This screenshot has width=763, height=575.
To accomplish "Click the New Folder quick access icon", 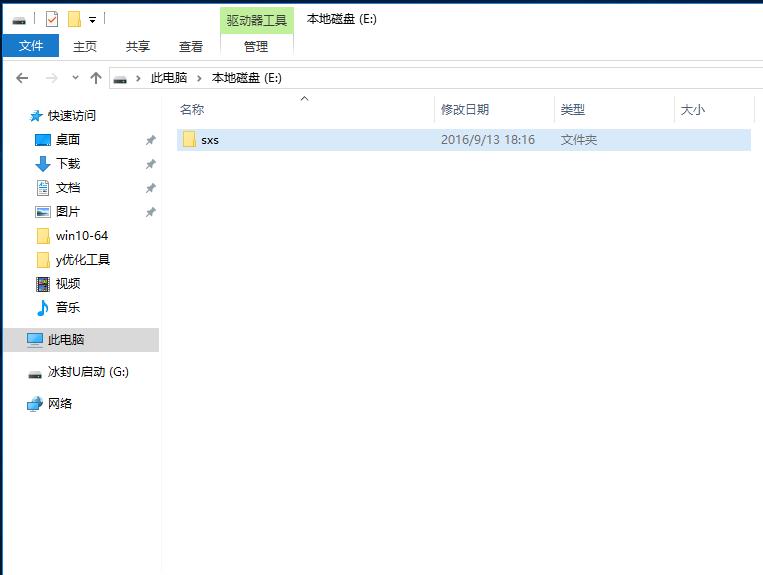I will [74, 19].
